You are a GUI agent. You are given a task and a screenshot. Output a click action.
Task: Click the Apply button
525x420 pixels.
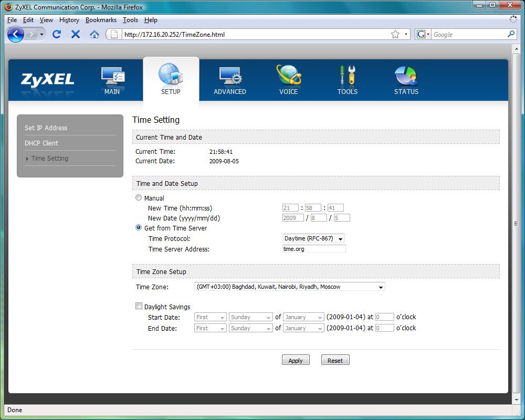click(296, 360)
